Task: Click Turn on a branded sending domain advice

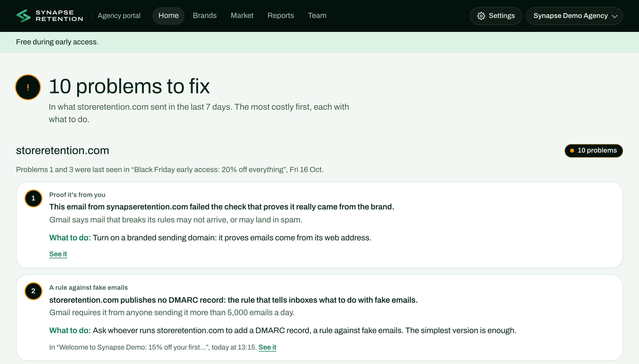Action: coord(232,238)
